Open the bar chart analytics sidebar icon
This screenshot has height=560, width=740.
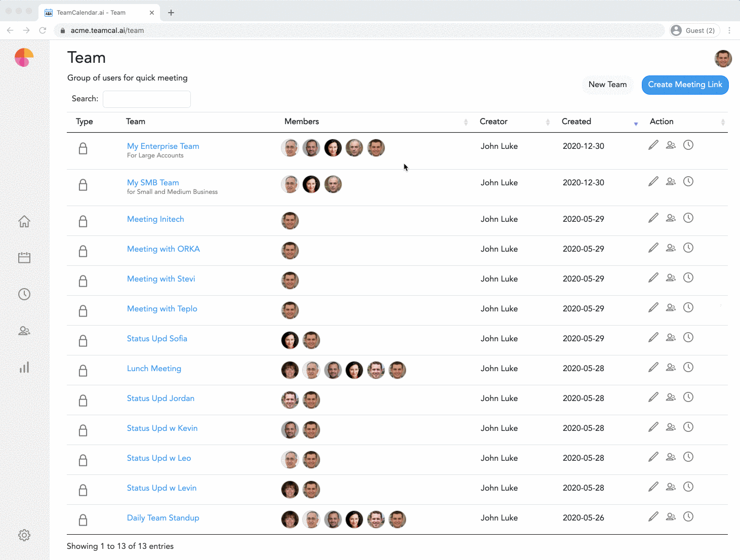[24, 367]
